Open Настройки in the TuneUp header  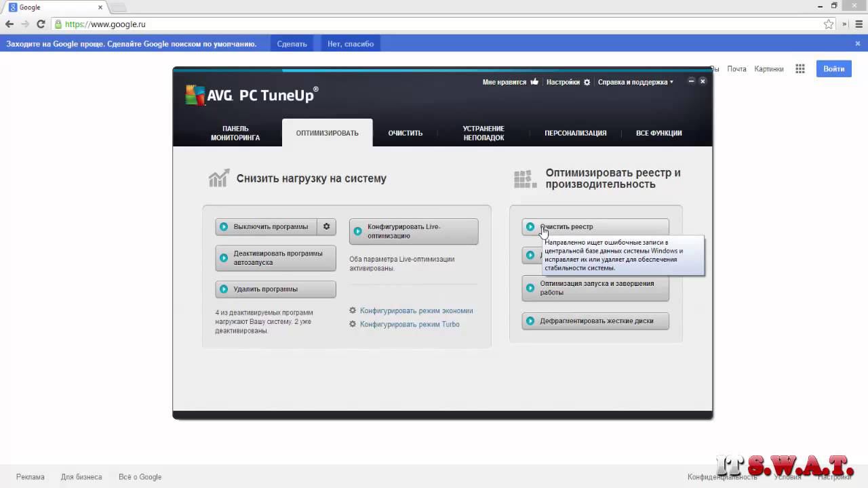pos(563,82)
